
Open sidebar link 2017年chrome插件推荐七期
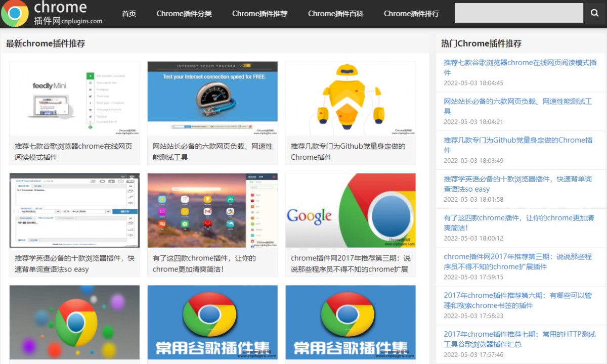coord(519,339)
